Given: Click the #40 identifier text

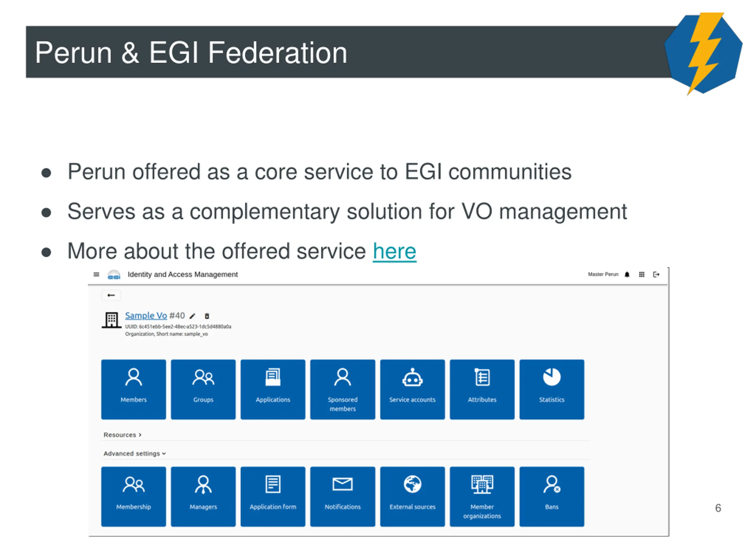Looking at the screenshot, I should [x=177, y=316].
